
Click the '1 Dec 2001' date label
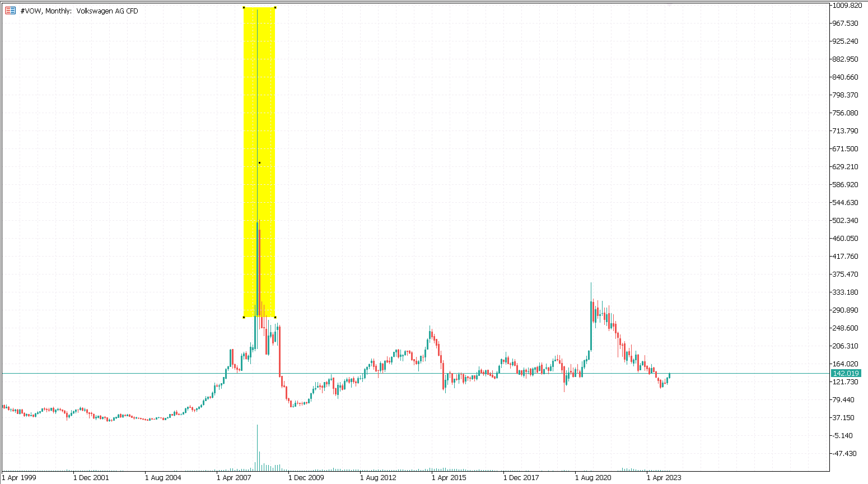[x=91, y=478]
